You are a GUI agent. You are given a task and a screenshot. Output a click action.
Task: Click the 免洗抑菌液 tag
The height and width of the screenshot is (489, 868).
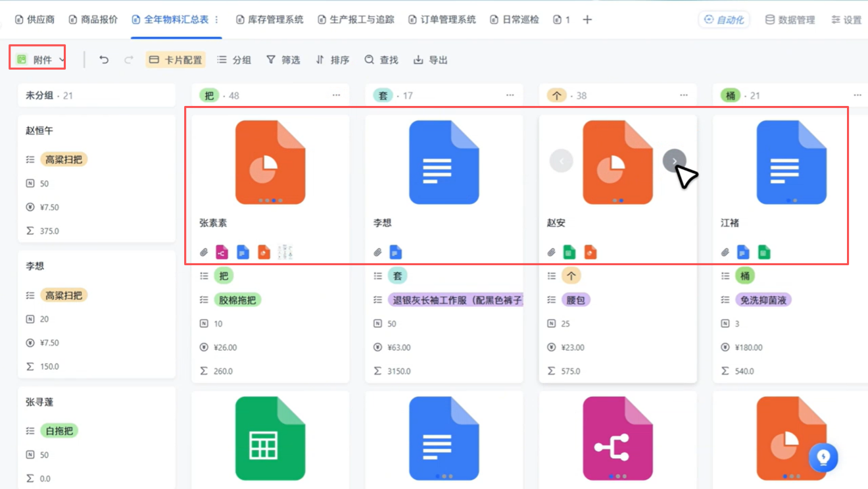coord(763,300)
